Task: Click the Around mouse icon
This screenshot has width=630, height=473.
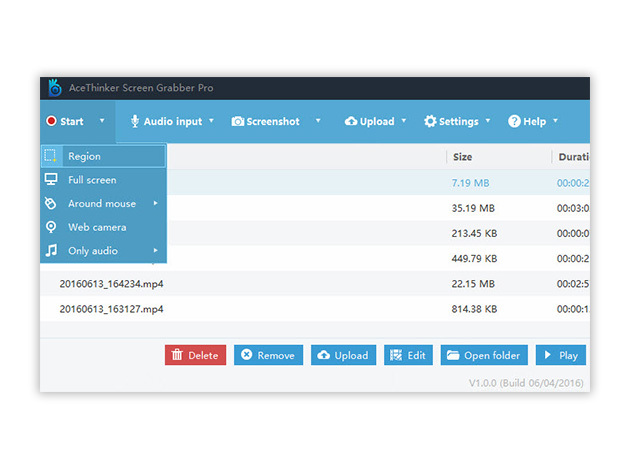Action: coord(51,203)
